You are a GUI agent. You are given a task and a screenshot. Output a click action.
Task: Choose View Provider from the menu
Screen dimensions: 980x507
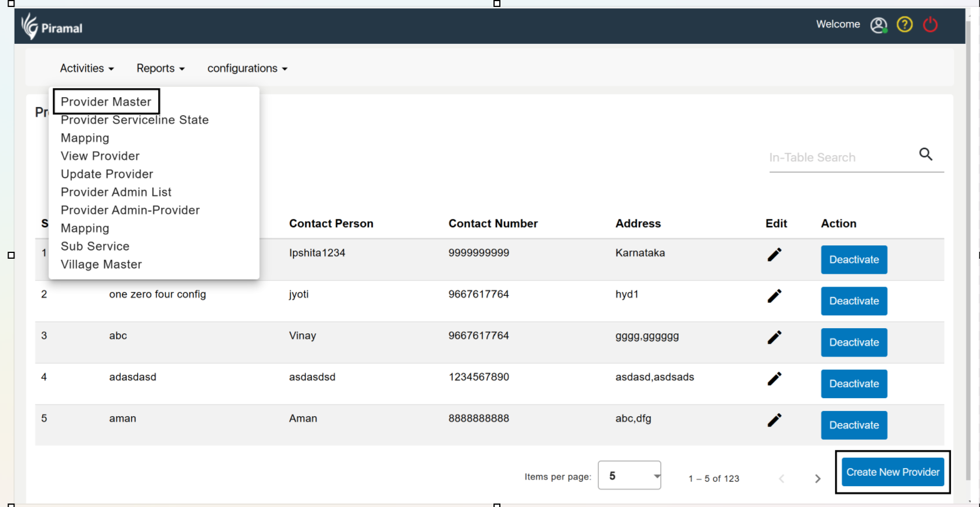100,156
